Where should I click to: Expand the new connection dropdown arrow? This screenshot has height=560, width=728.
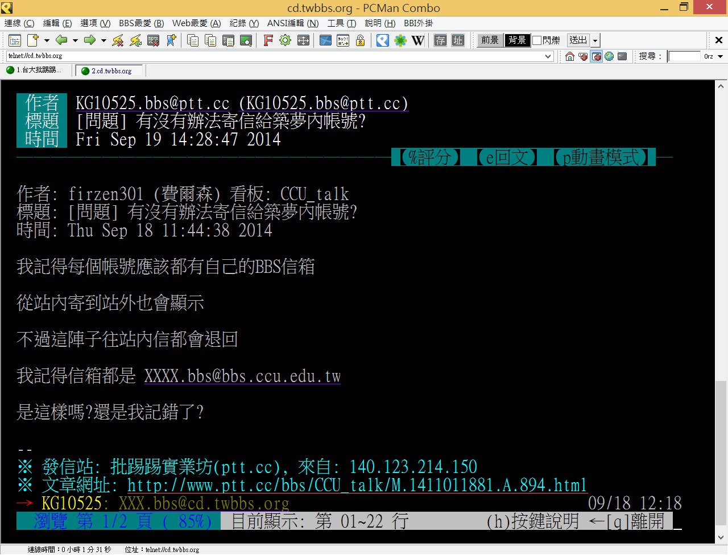[47, 40]
